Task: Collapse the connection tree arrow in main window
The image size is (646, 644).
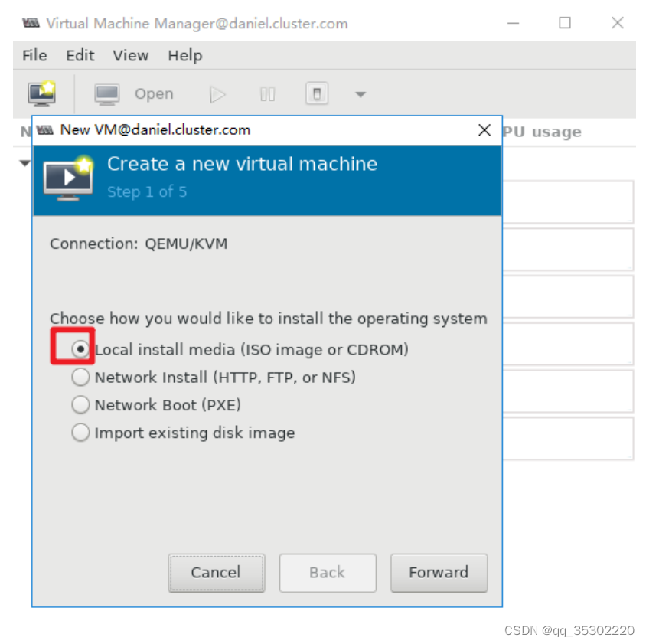Action: pos(24,163)
